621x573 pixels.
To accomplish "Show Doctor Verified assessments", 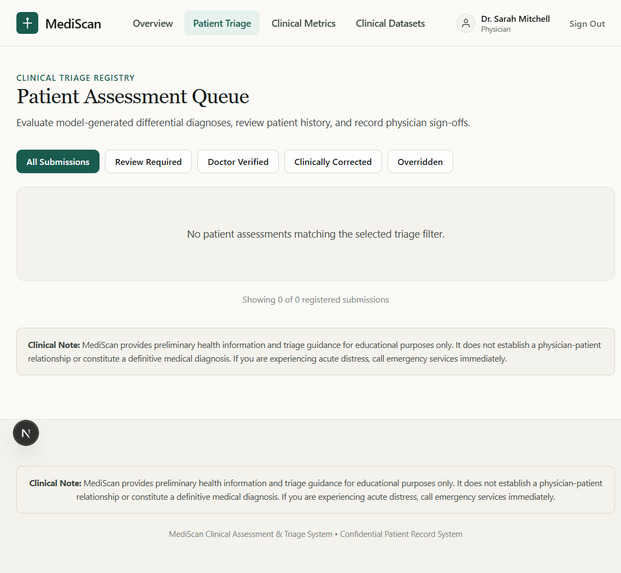I will 238,162.
